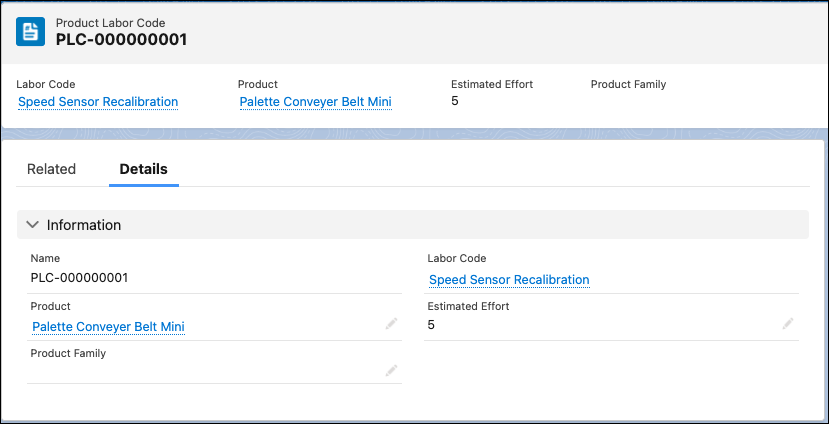
Task: Click the Labor Code label in header
Action: coord(46,84)
